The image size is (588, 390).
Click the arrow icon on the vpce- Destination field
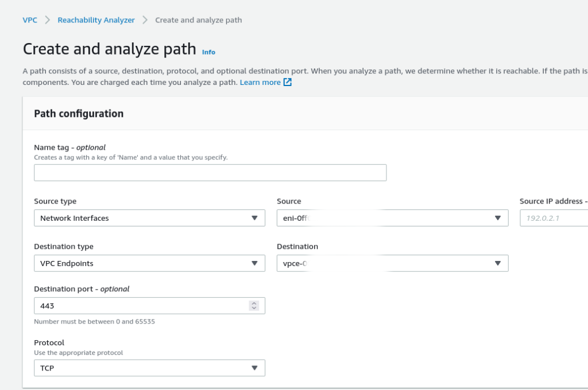tap(498, 263)
